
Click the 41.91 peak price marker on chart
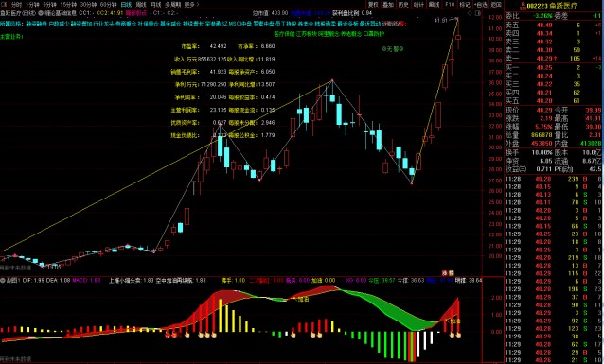[441, 20]
